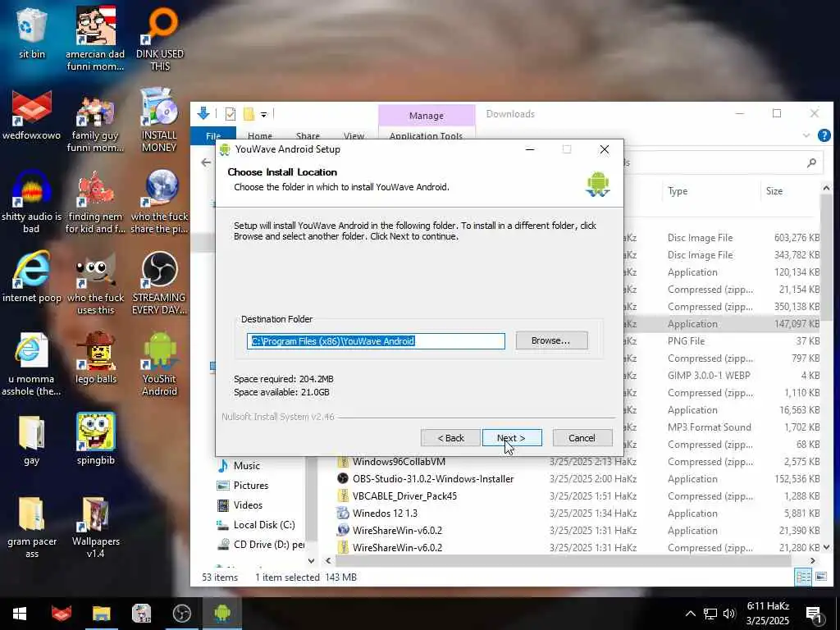Click the Back button in setup

pyautogui.click(x=450, y=438)
